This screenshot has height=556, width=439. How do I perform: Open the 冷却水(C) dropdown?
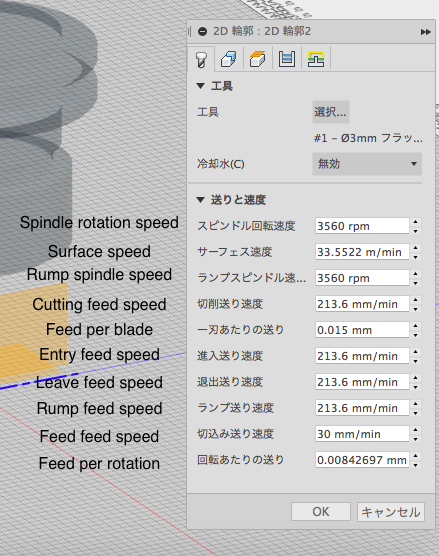point(367,164)
